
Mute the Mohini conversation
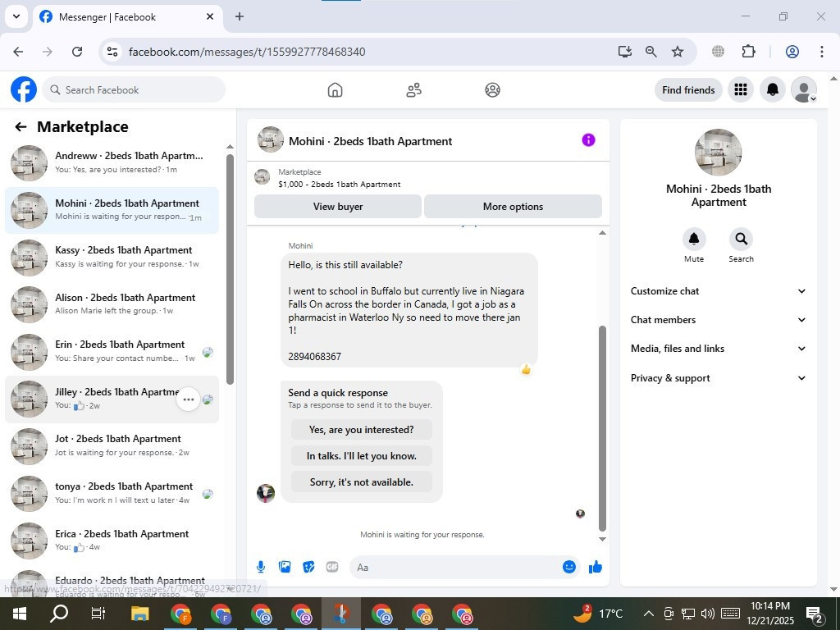click(x=694, y=239)
